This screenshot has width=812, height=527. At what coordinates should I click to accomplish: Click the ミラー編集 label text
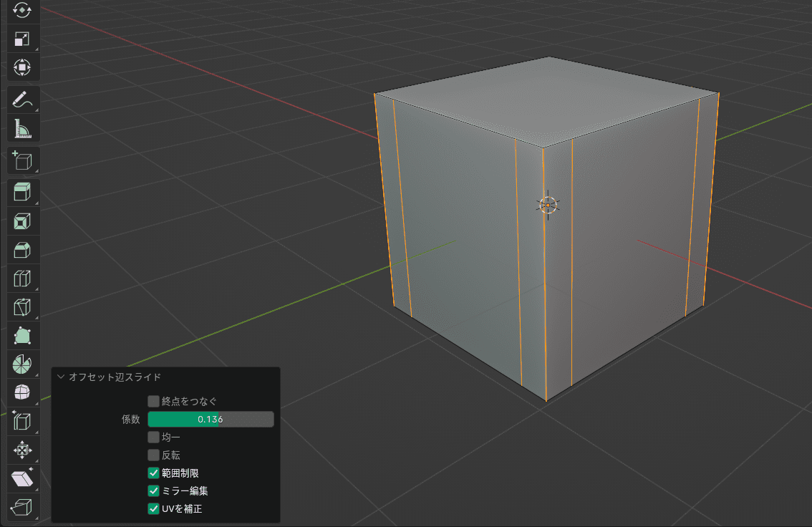[x=185, y=490]
